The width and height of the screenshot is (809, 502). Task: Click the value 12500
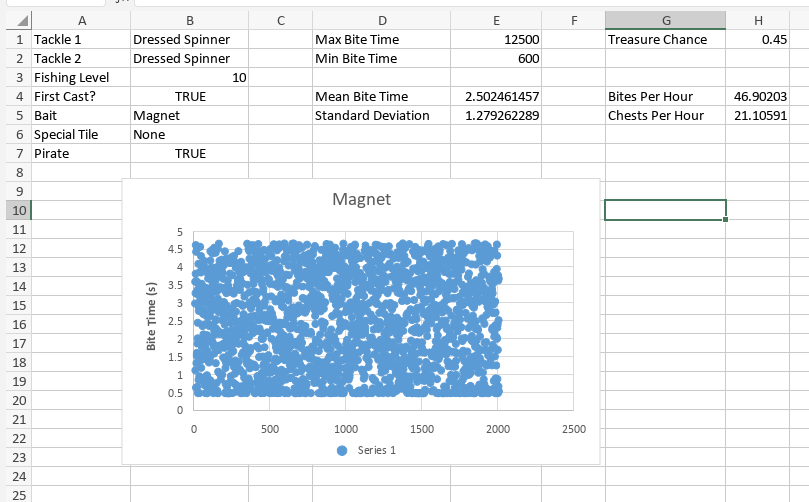click(496, 40)
